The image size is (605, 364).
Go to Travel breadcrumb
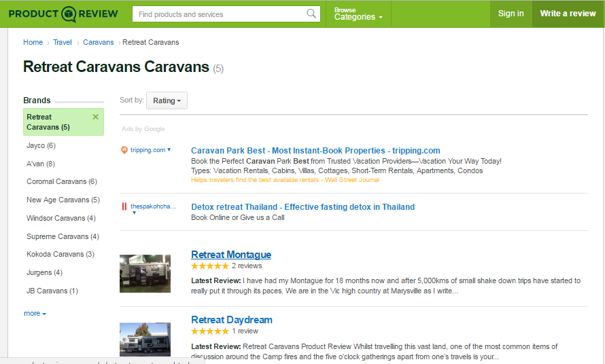(63, 42)
